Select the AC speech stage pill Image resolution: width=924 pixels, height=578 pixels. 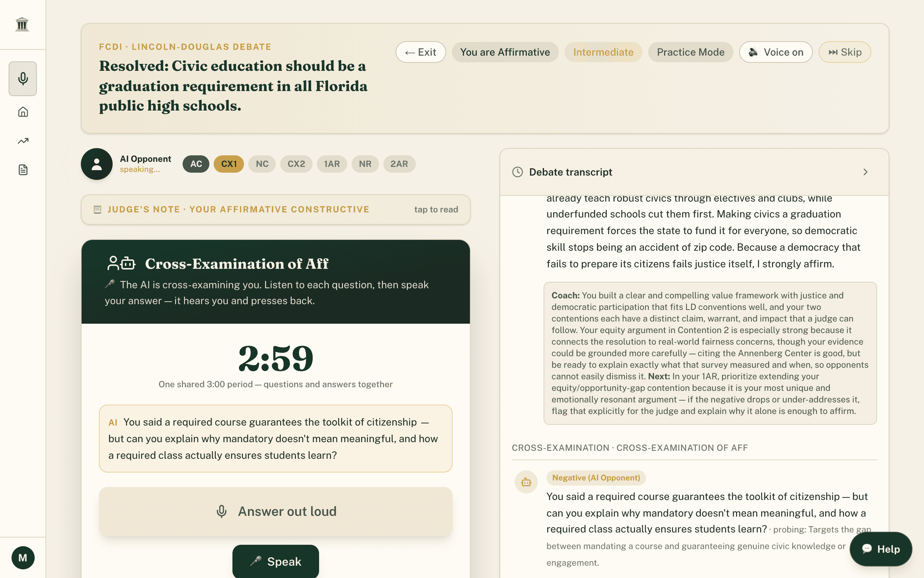pyautogui.click(x=196, y=164)
